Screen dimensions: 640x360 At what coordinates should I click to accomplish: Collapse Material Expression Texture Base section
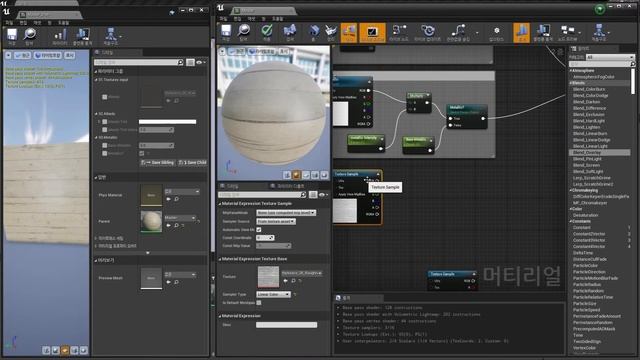(220, 259)
